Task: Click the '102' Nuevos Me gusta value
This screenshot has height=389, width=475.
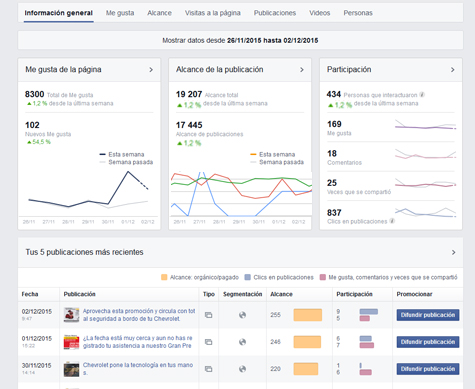Action: (32, 125)
